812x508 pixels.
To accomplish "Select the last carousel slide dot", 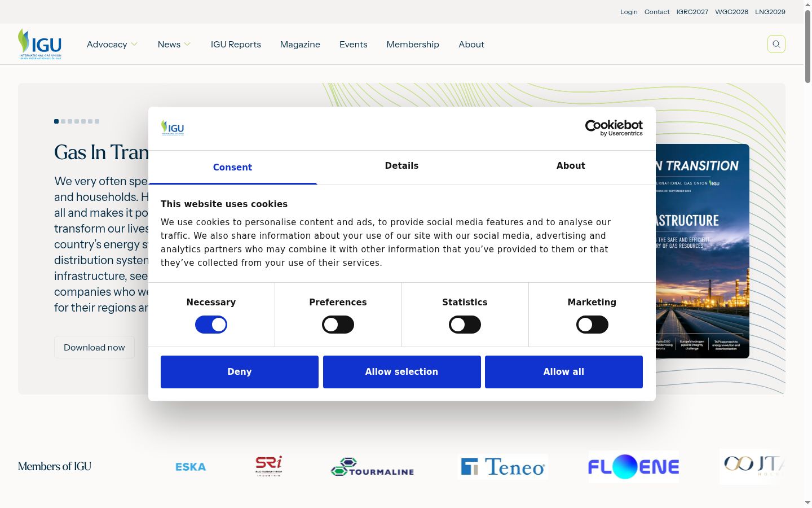I will (x=97, y=121).
